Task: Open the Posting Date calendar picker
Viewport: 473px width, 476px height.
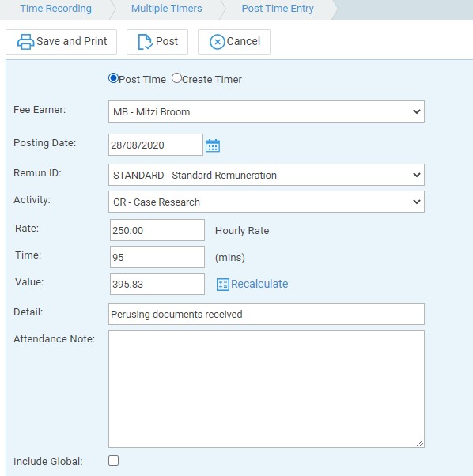Action: [213, 145]
